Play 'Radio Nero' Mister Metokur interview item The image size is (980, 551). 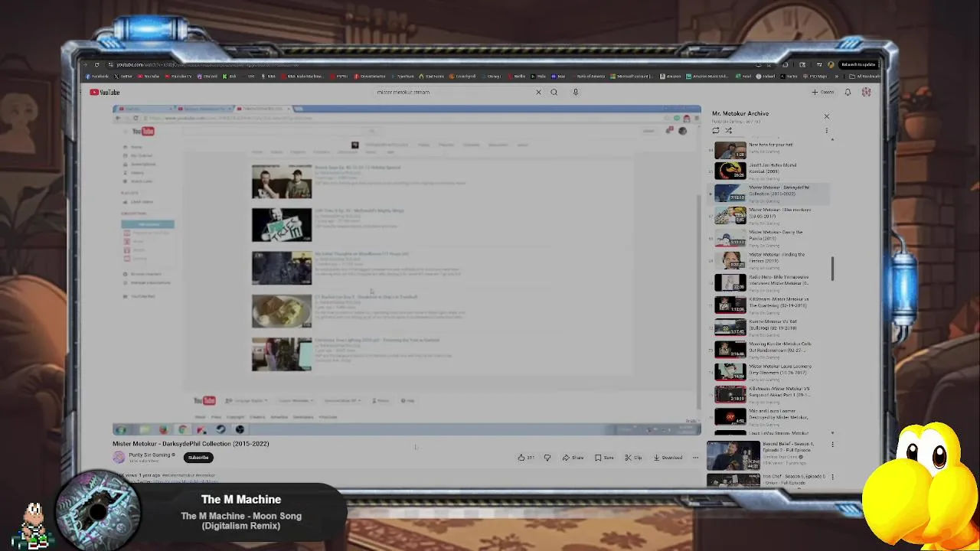coord(768,282)
